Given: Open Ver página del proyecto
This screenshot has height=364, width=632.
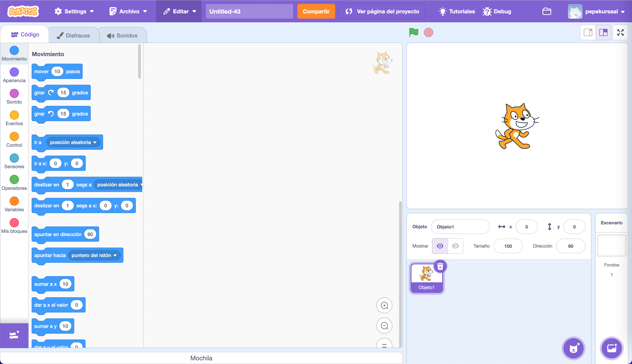Looking at the screenshot, I should pyautogui.click(x=382, y=11).
